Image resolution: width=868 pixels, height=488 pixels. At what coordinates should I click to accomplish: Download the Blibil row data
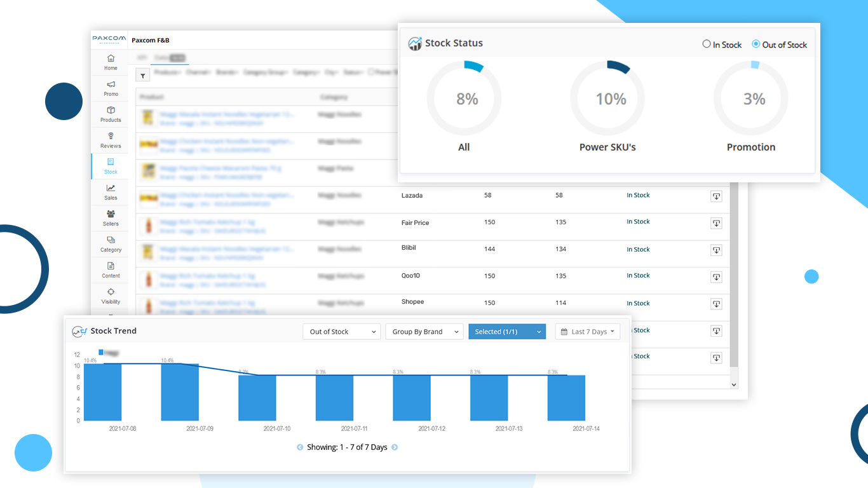point(716,250)
